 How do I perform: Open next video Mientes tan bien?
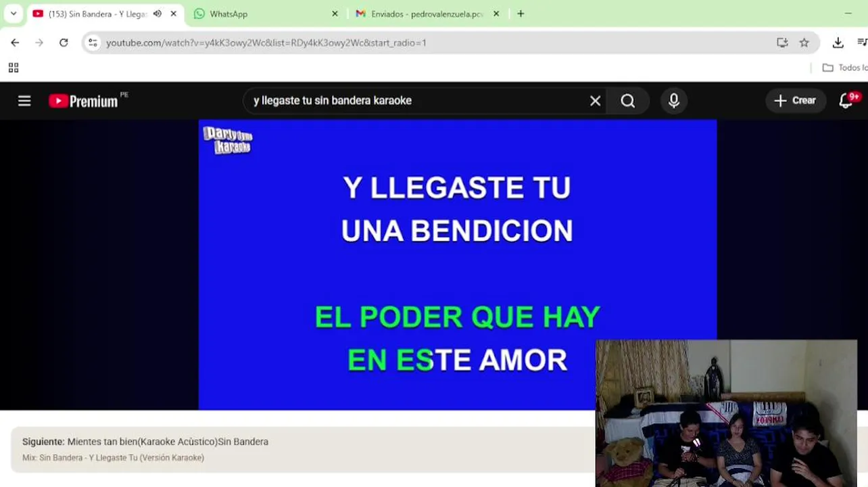(x=145, y=442)
